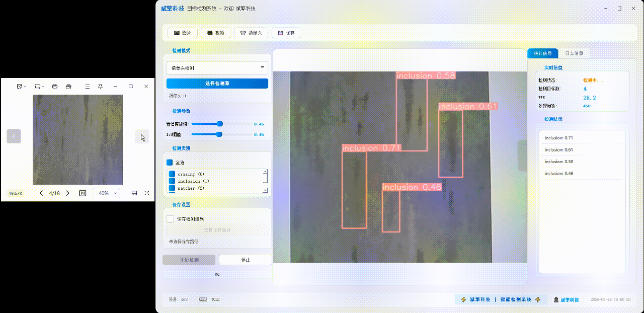The height and width of the screenshot is (313, 644).
Task: Click the 图片 image source button
Action: click(182, 33)
